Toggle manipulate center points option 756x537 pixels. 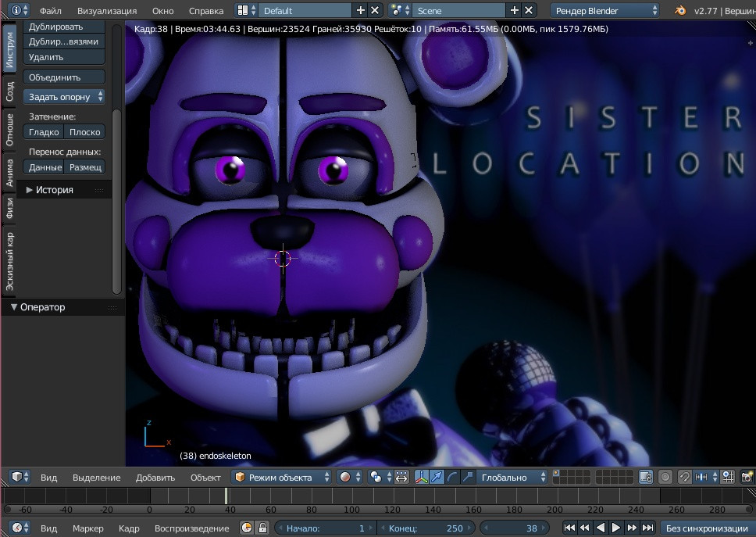coord(401,477)
